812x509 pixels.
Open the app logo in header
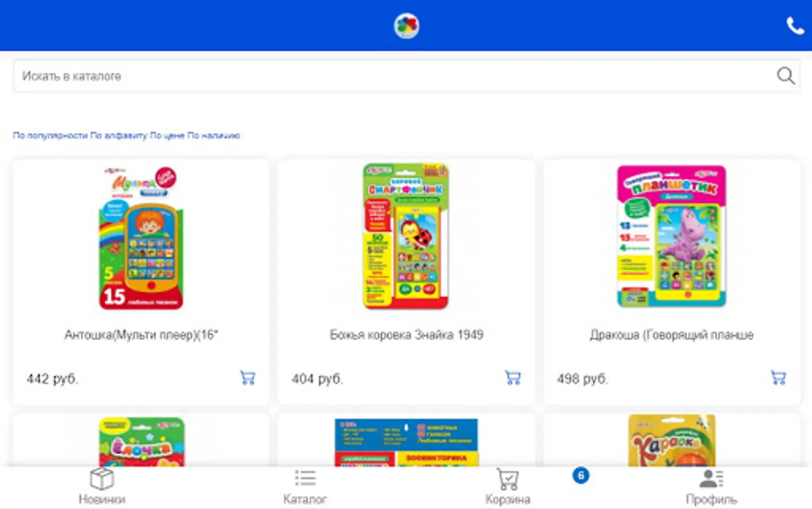click(406, 26)
